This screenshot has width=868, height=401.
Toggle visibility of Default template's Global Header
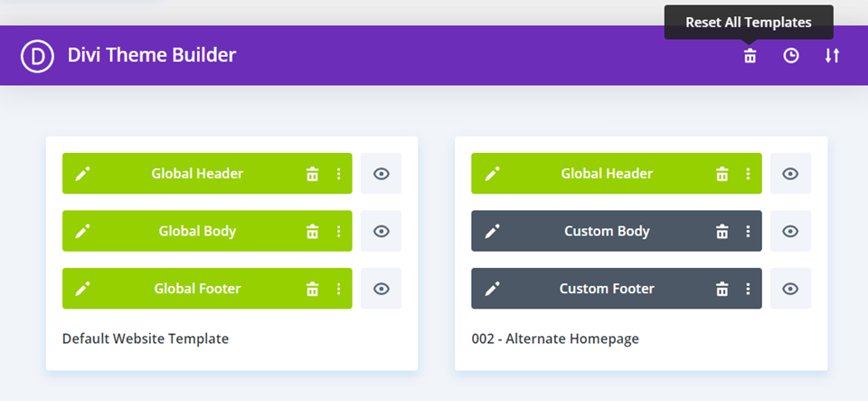381,174
